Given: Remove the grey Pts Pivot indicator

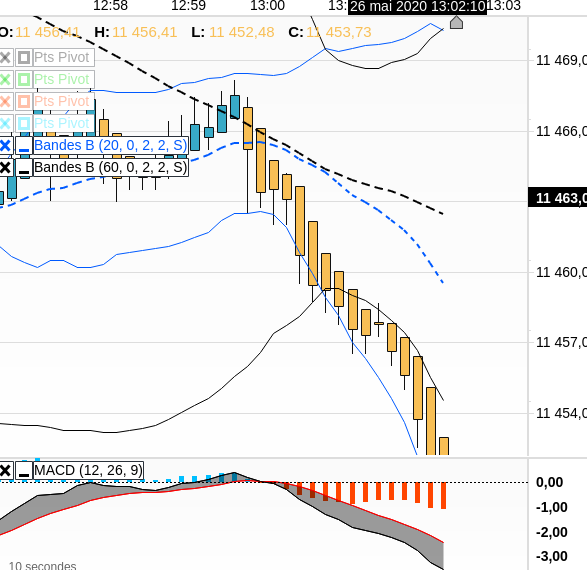Looking at the screenshot, I should (5, 58).
